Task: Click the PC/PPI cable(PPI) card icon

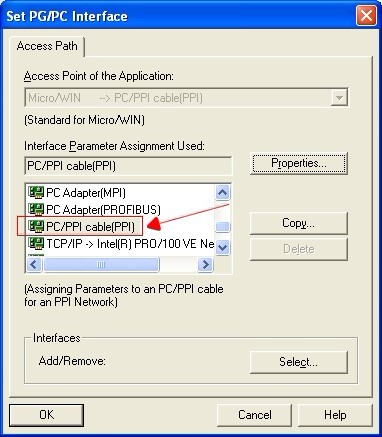Action: pyautogui.click(x=36, y=226)
